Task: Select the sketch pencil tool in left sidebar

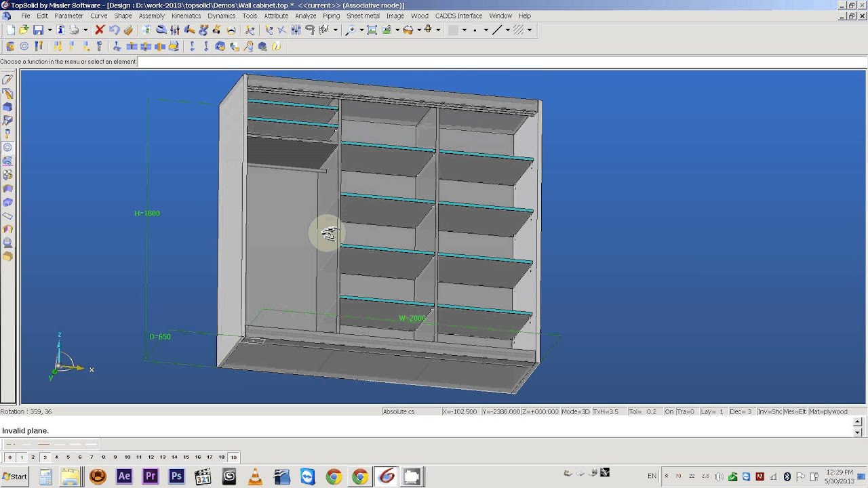Action: [x=7, y=80]
